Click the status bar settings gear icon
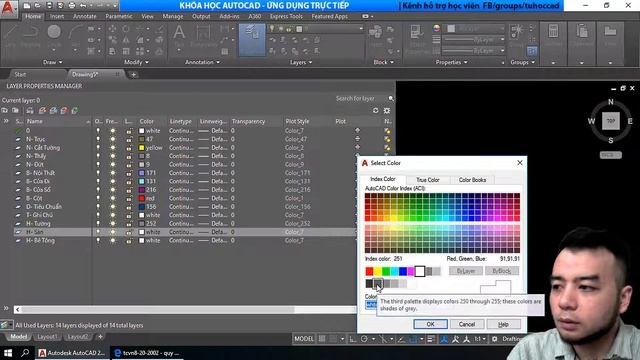Screen dimensions: 640x360 point(495,339)
